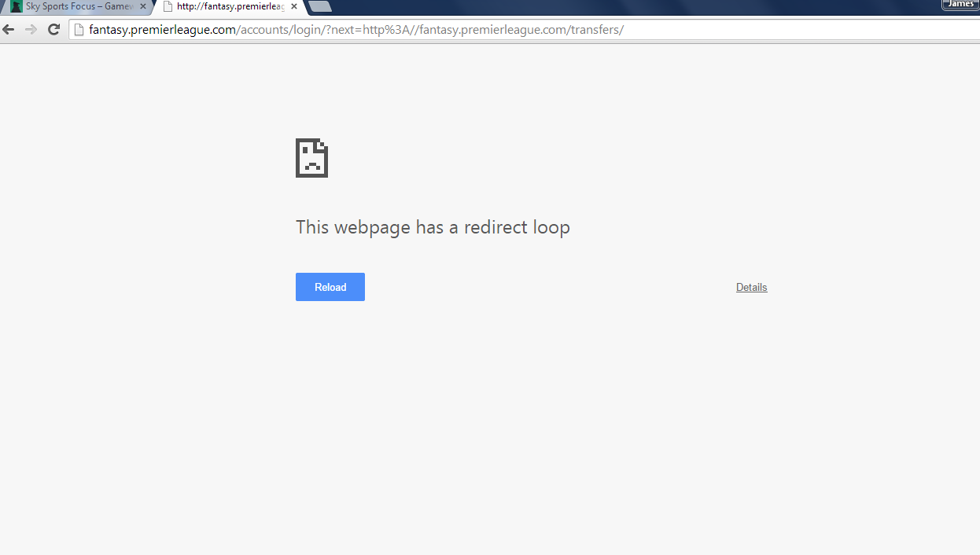Screen dimensions: 980x555
Task: Go back using the browser back arrow
Action: (x=9, y=30)
